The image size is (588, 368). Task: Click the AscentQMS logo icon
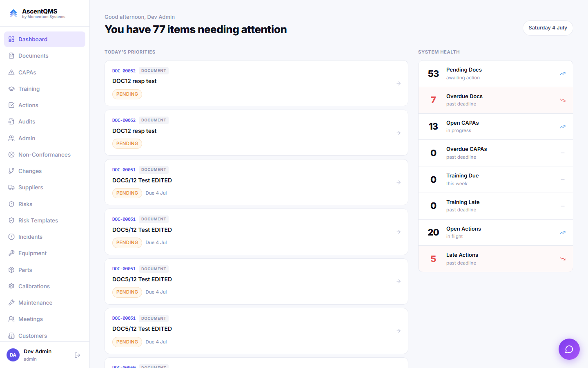[x=13, y=13]
